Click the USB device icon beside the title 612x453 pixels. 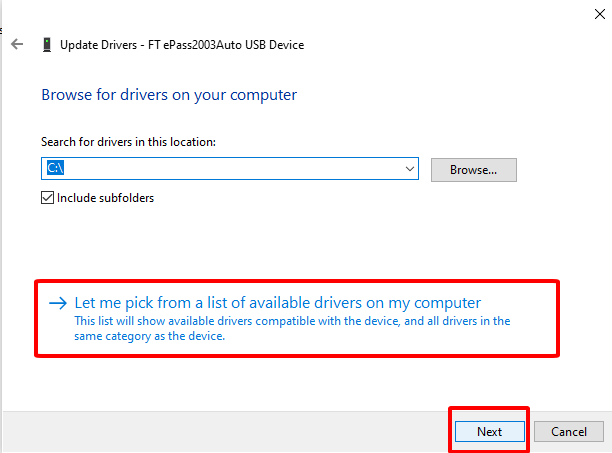point(47,44)
